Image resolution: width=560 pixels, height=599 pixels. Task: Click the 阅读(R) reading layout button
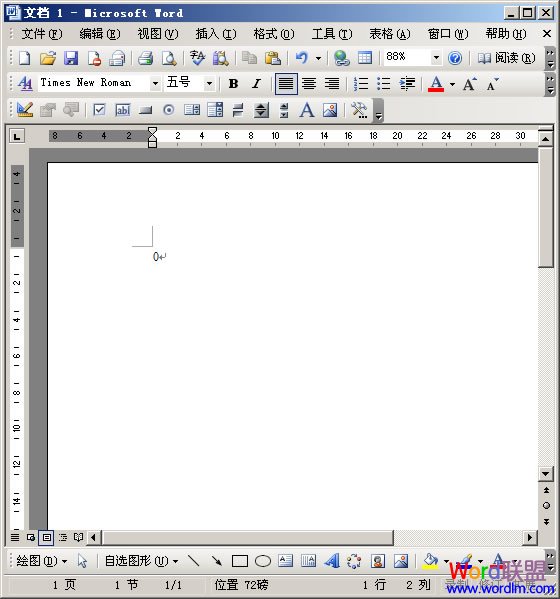coord(507,58)
